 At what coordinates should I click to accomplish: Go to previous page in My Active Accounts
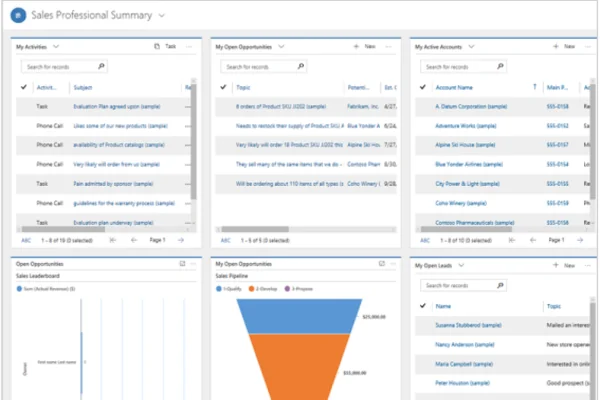(x=533, y=240)
